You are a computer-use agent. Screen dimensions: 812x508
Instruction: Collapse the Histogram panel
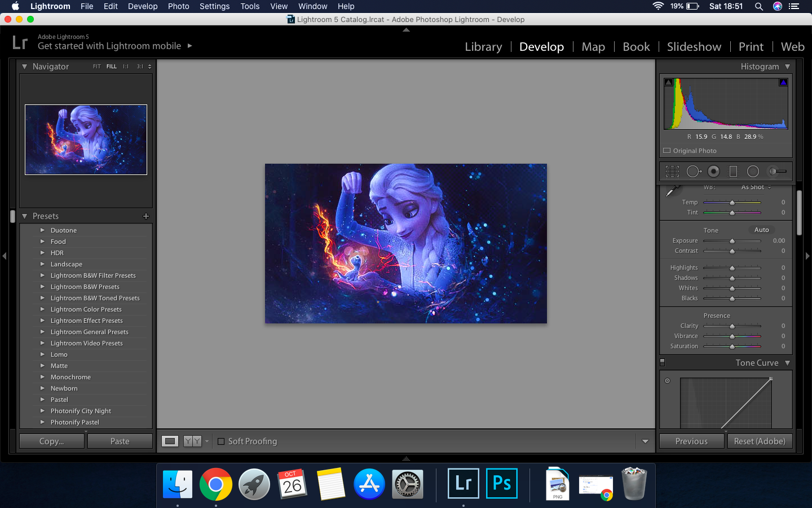(x=787, y=67)
